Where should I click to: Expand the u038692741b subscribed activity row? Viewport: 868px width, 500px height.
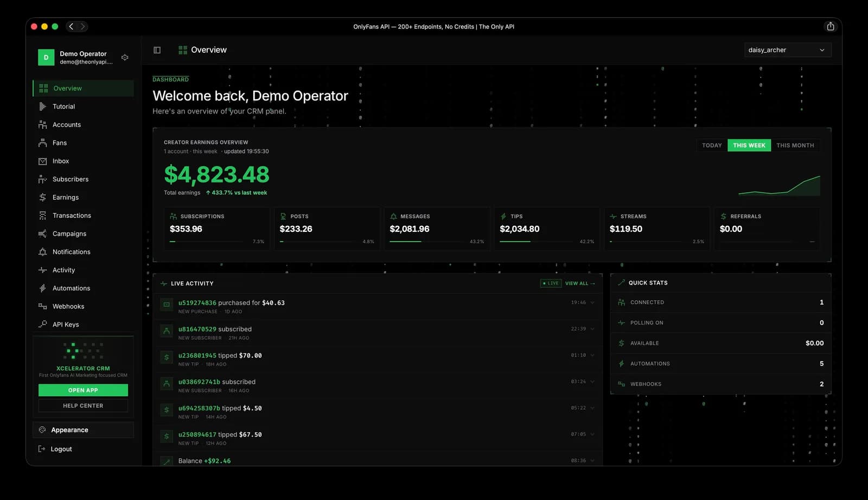(x=592, y=382)
